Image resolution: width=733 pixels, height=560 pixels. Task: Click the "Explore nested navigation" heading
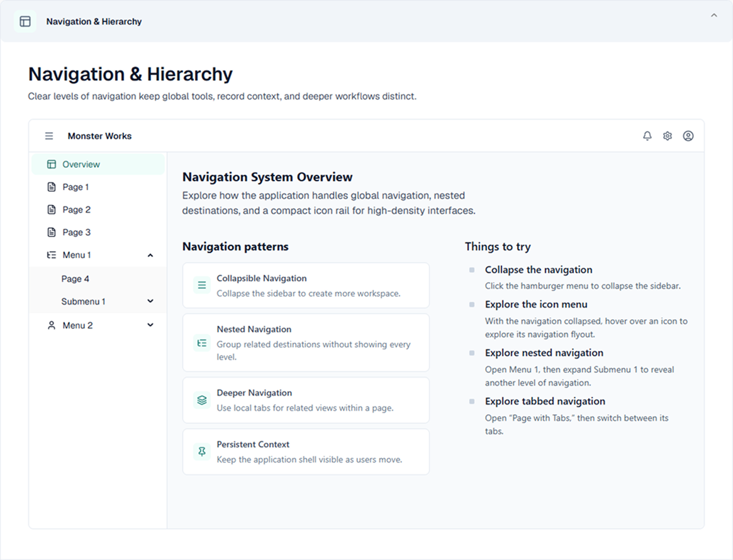544,353
